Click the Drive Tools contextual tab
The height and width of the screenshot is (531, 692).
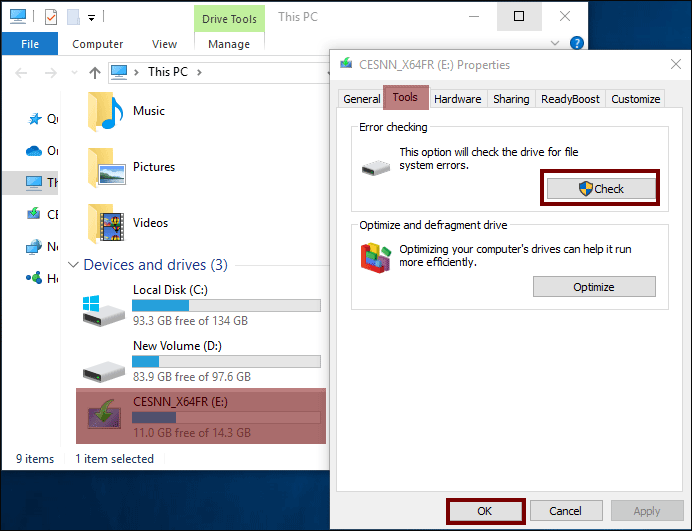[229, 19]
